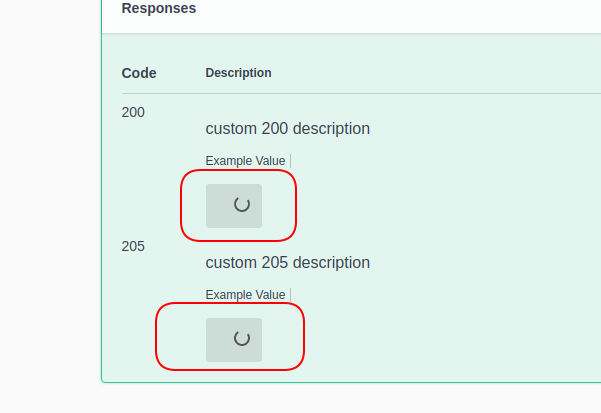The image size is (601, 413).
Task: Select the gray loading placeholder box for code 200
Action: 234,206
